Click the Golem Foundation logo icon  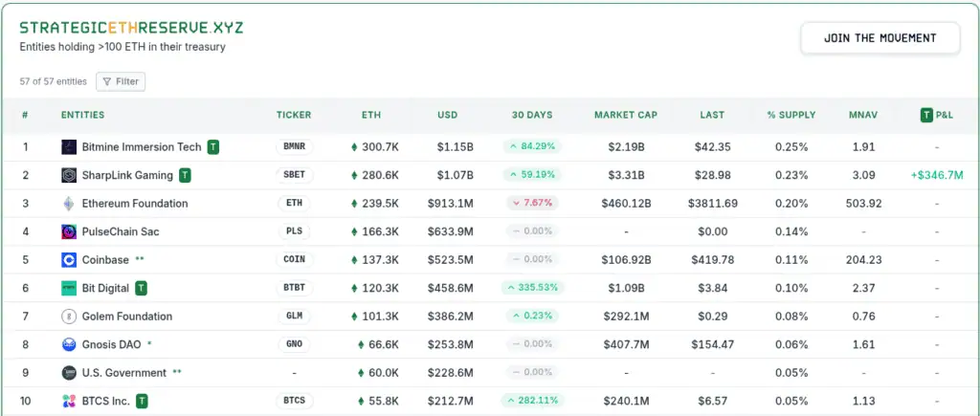click(x=69, y=317)
